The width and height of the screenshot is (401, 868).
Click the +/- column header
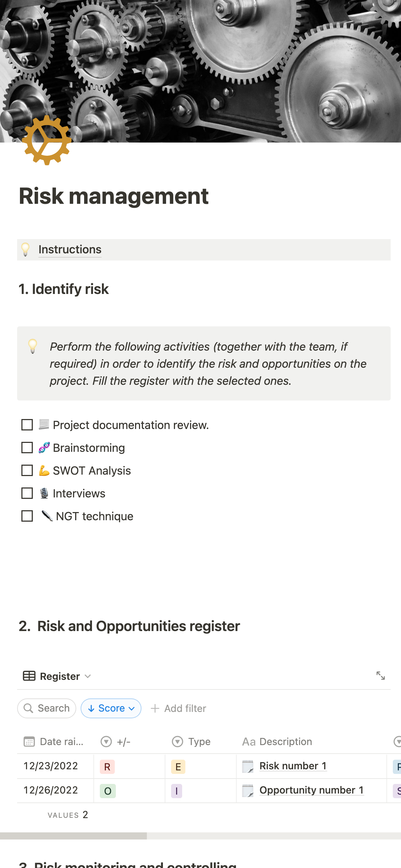[x=123, y=742]
